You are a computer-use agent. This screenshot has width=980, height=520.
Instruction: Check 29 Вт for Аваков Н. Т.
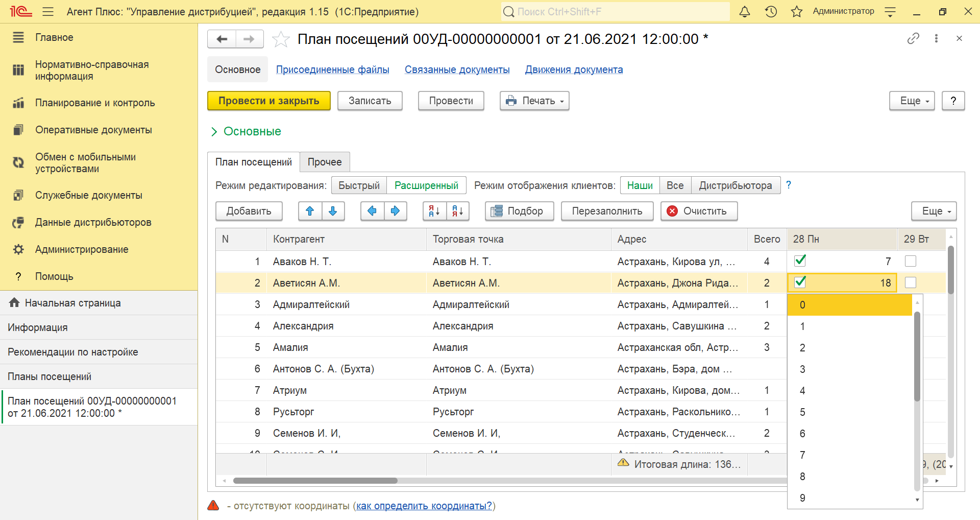(x=910, y=261)
